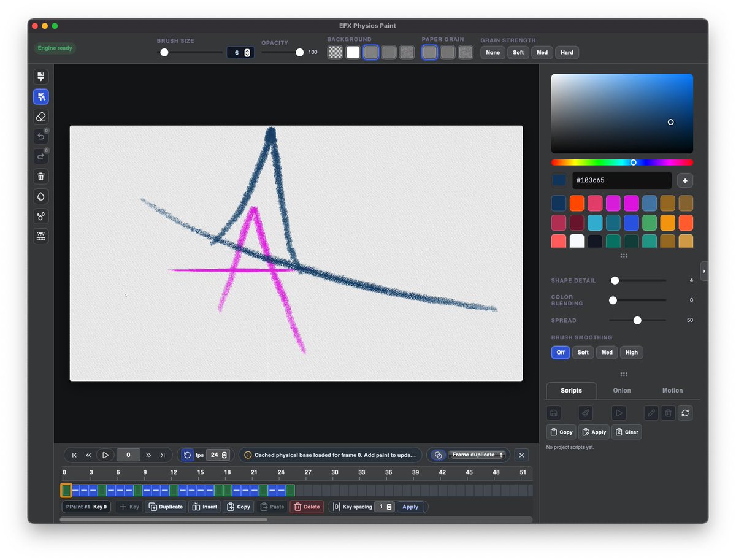This screenshot has width=736, height=560.
Task: Pick the orange swatch in first palette row
Action: (x=577, y=203)
